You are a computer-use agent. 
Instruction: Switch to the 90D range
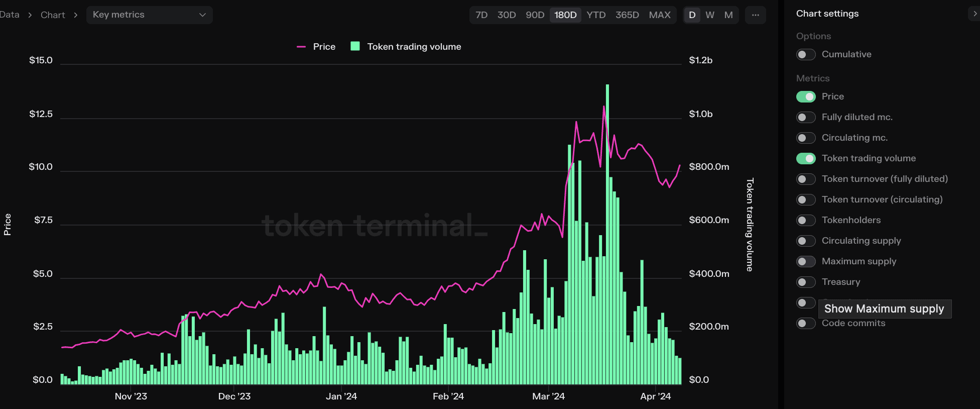tap(535, 15)
